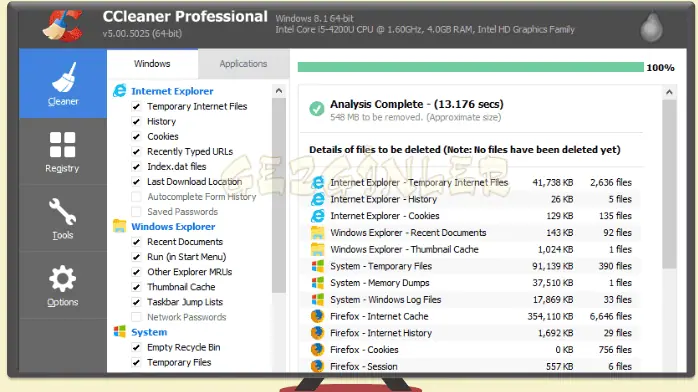Open the Cleaner section in sidebar
698x392 pixels.
[63, 84]
